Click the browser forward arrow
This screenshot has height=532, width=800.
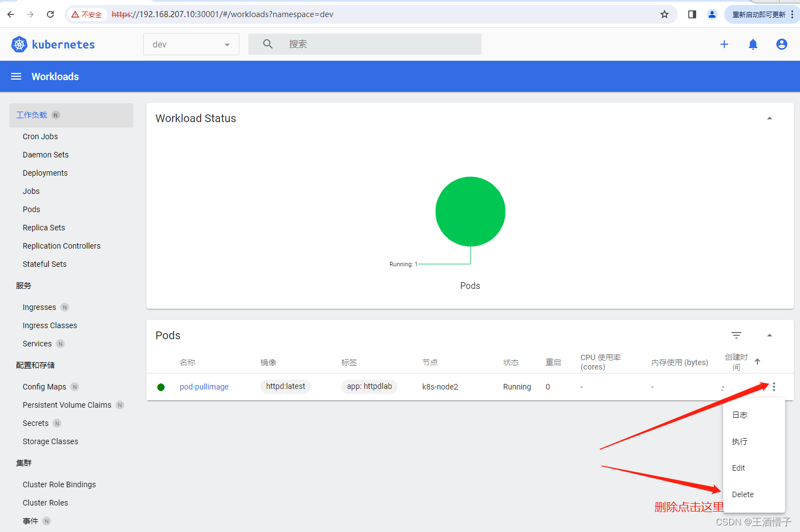30,14
